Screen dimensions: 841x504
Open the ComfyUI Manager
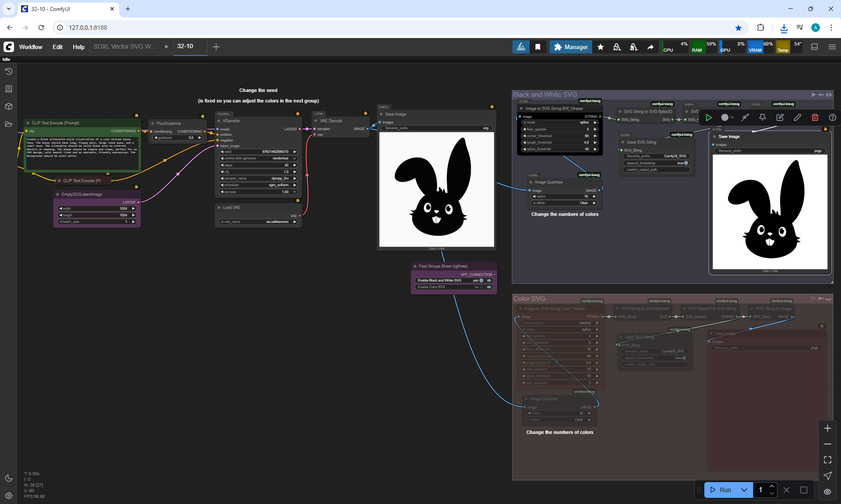[x=571, y=47]
